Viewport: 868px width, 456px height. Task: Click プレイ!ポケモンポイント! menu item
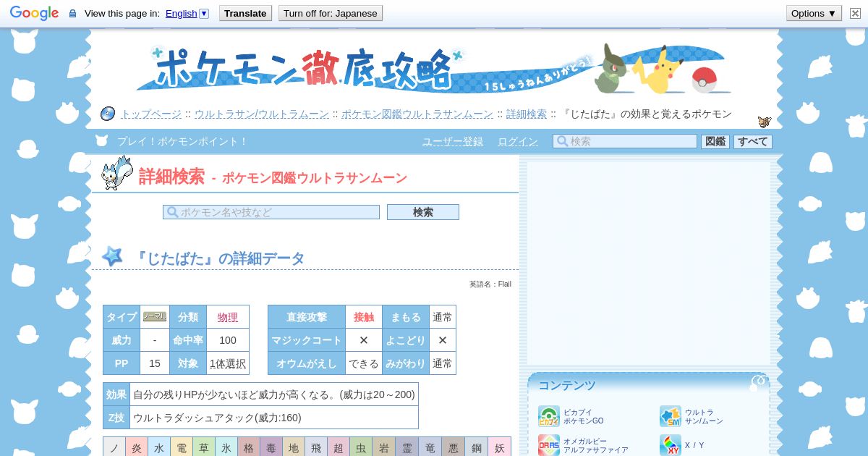(x=182, y=141)
